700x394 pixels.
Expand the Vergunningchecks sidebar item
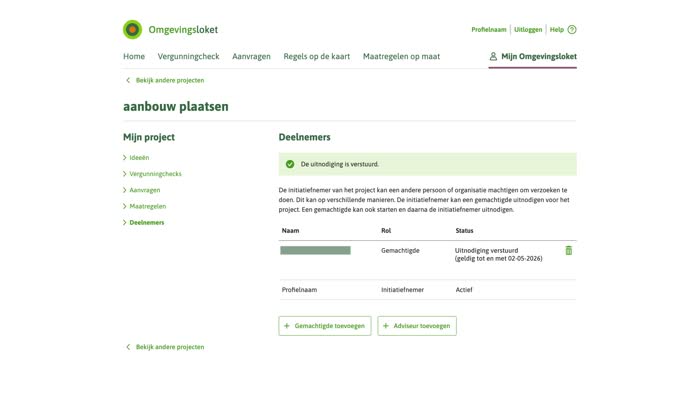point(155,174)
